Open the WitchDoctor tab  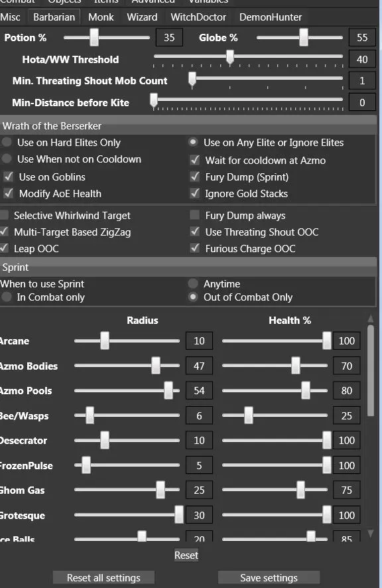(x=198, y=17)
